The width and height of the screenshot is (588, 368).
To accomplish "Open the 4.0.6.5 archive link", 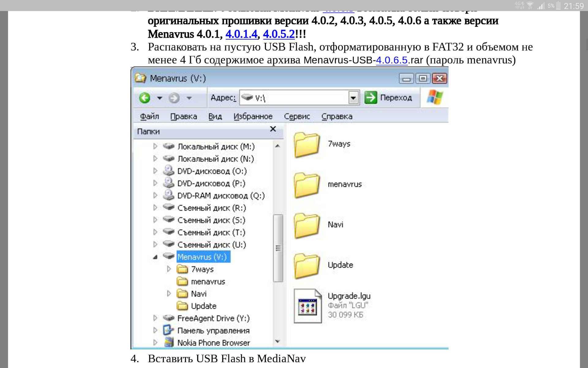I will click(392, 60).
